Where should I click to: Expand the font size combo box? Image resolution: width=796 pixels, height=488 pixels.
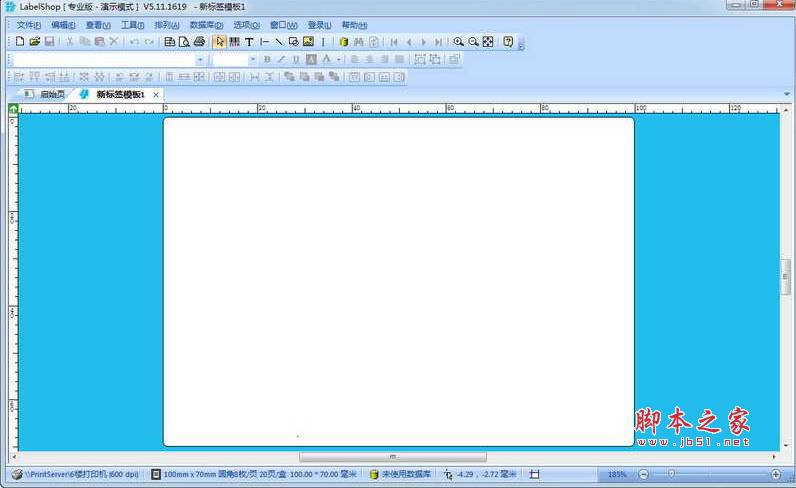tap(253, 60)
